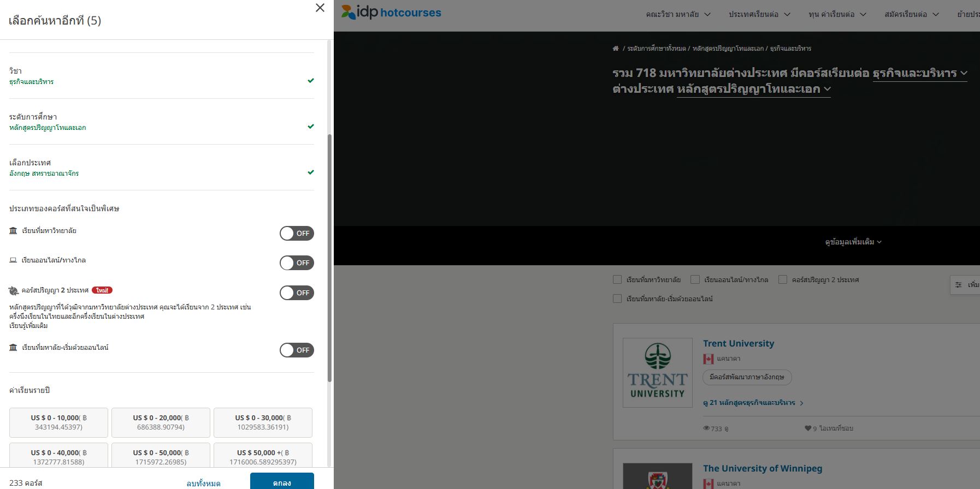Viewport: 980px width, 489px height.
Task: Click the University of Winnipeg logo thumbnail
Action: pos(658,476)
